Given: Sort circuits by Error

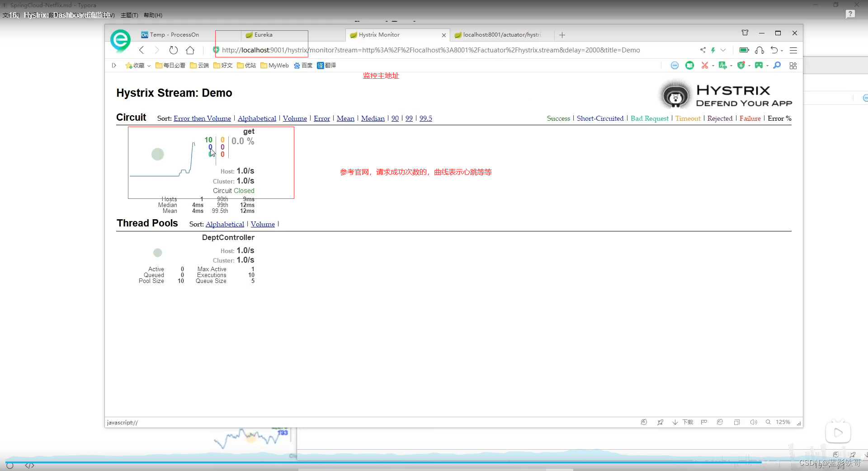Looking at the screenshot, I should 322,118.
